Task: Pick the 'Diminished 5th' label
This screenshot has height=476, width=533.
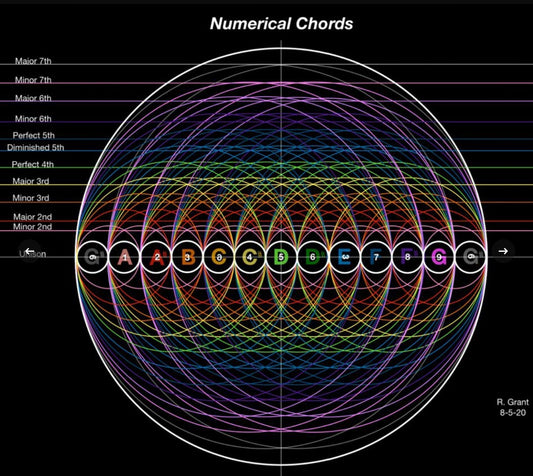Action: (35, 148)
